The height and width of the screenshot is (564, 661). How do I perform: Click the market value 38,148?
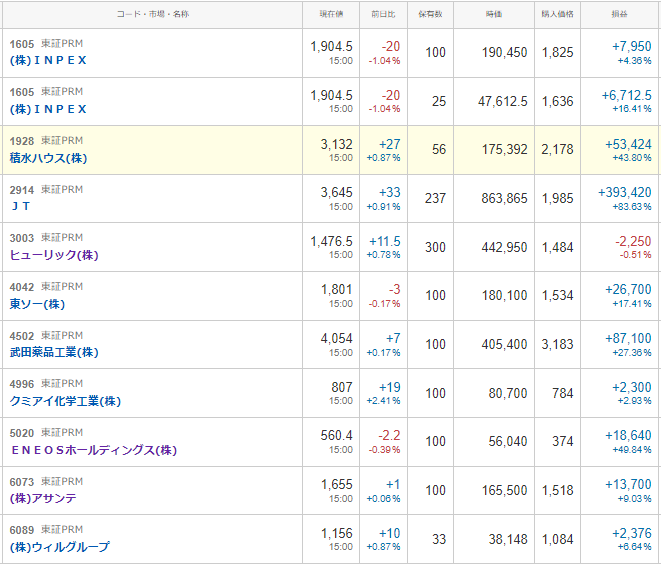click(508, 539)
